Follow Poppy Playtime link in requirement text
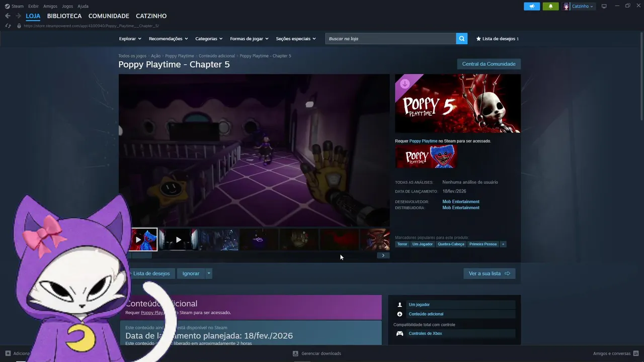Viewport: 644px width, 362px height. 423,141
